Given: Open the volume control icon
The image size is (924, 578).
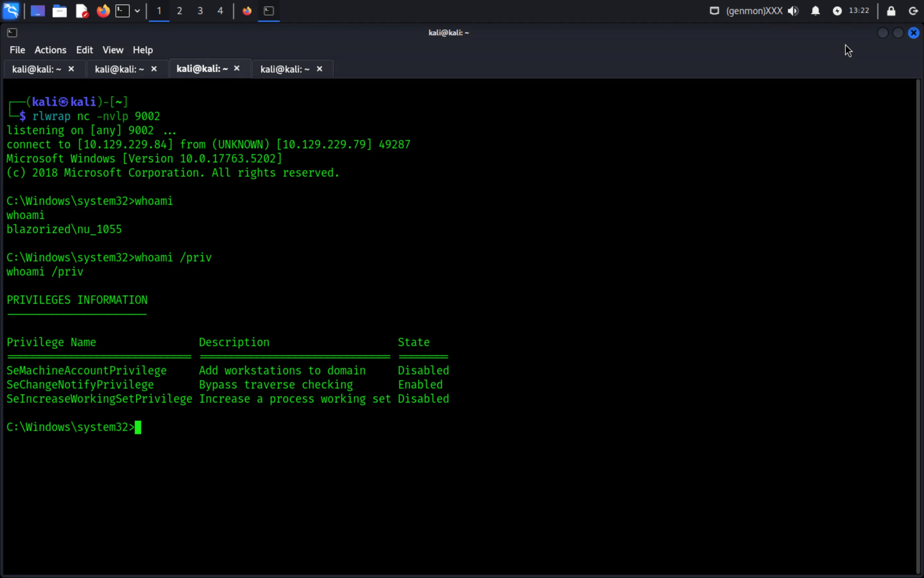Looking at the screenshot, I should tap(793, 11).
